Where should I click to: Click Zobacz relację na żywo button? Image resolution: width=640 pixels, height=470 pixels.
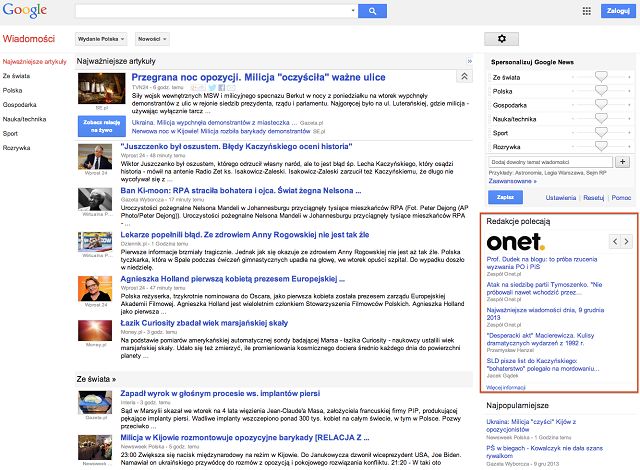click(x=102, y=126)
